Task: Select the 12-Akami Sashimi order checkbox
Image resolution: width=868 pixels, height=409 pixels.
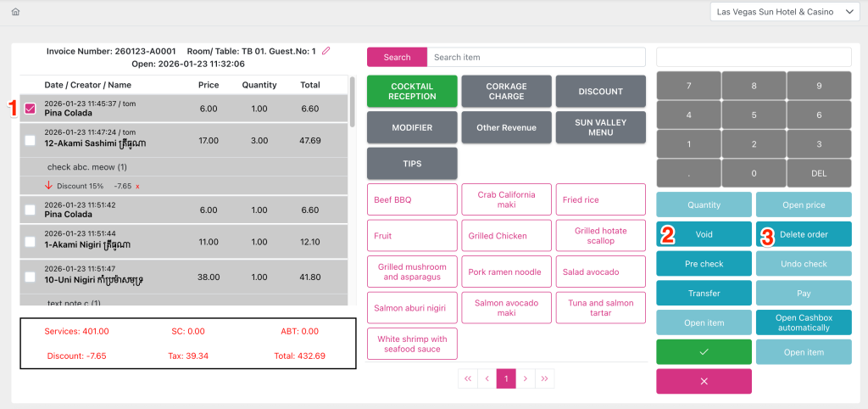Action: coord(31,140)
